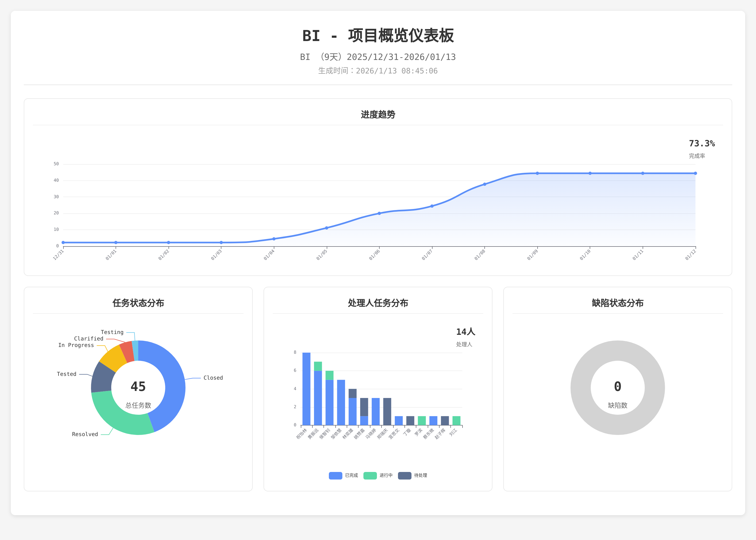Click the green bar for 刘江
The image size is (756, 540).
(456, 421)
